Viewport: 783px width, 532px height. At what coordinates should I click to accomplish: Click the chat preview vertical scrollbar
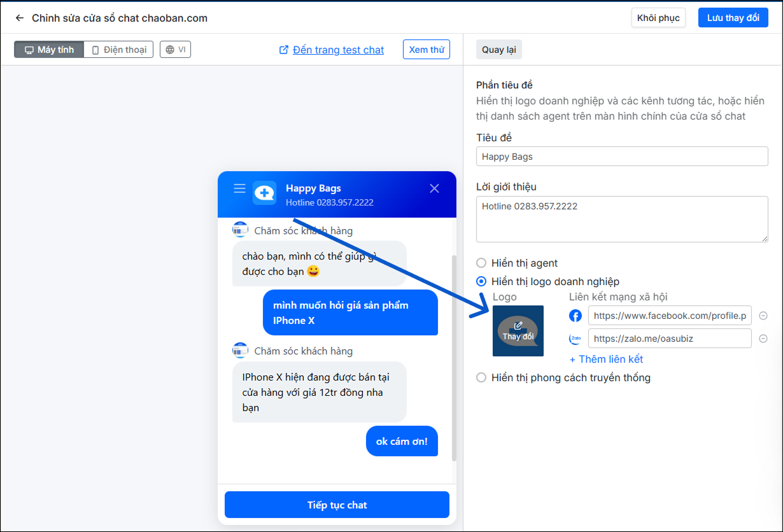click(x=454, y=356)
